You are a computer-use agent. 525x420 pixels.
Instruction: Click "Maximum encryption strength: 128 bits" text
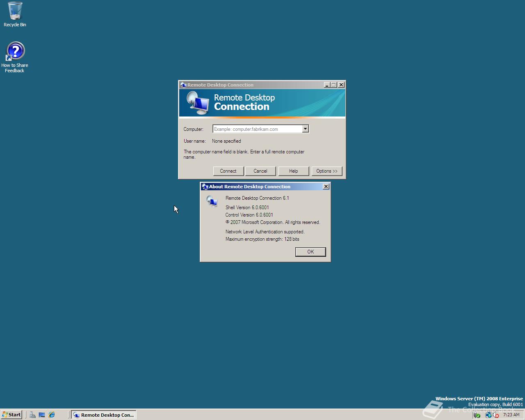click(262, 239)
